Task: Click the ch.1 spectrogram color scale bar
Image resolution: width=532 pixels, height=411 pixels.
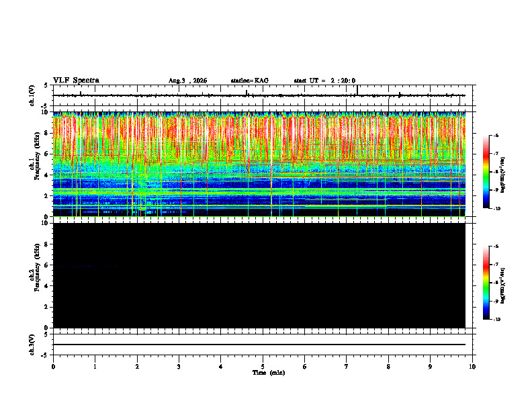Action: point(486,172)
